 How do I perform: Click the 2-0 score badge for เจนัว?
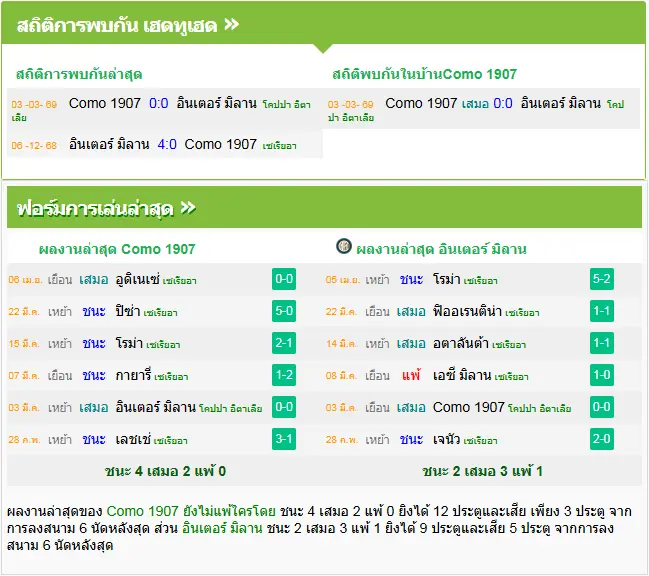601,439
